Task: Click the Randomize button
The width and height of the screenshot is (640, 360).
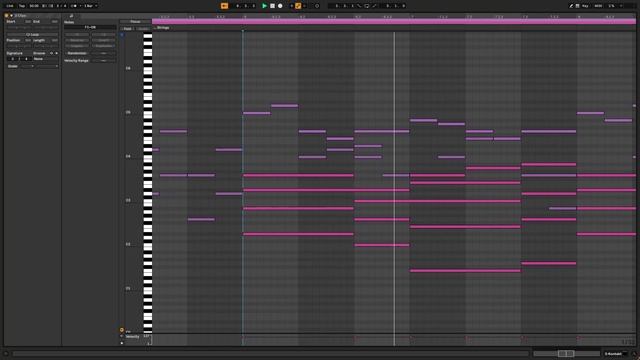Action: coord(77,53)
